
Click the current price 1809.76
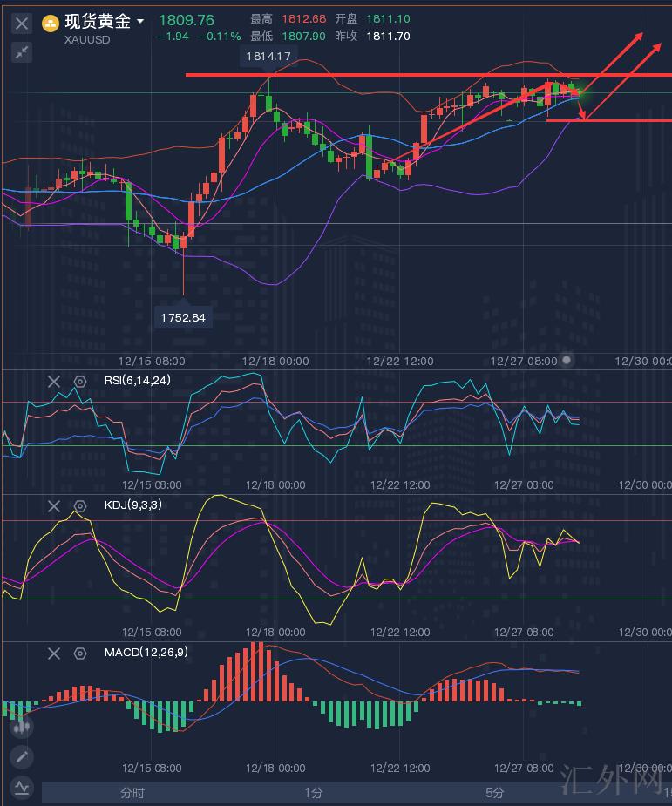tap(187, 19)
